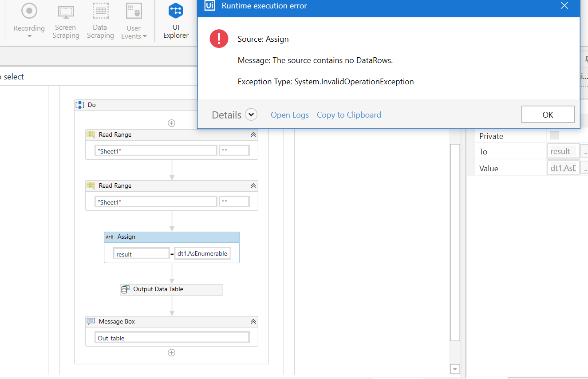Open the Screen Scraping tool
Viewport: 588px width, 379px height.
[x=65, y=11]
